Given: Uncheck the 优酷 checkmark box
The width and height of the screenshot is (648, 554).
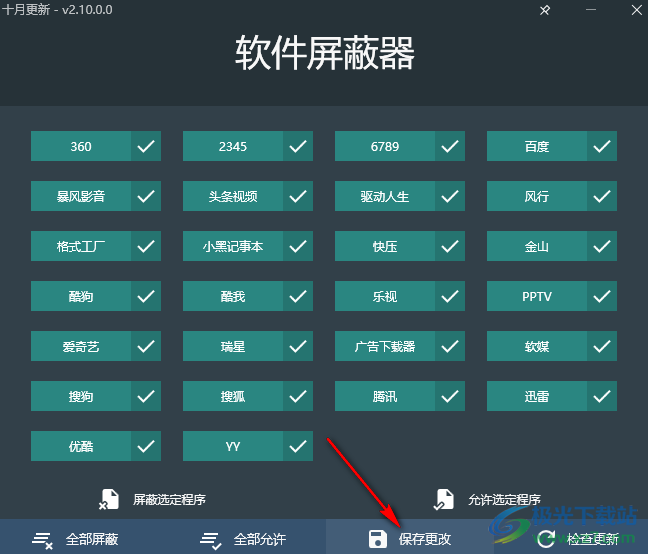Looking at the screenshot, I should [146, 446].
